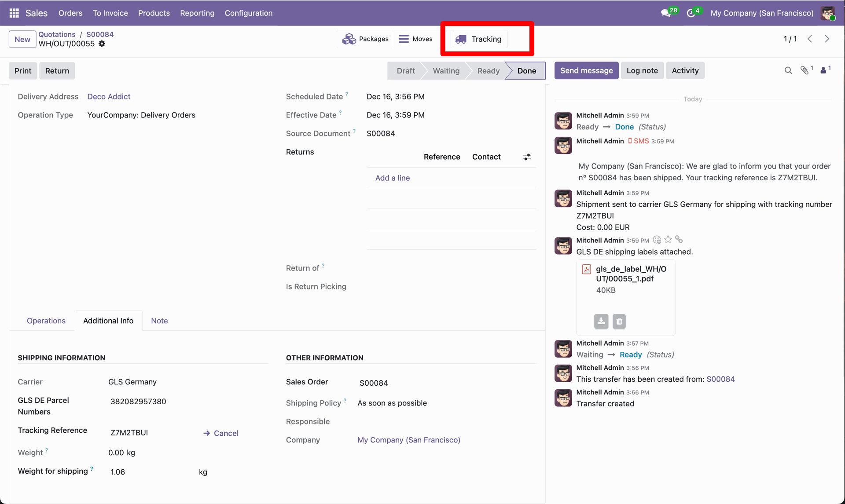Open the Moves smart button
This screenshot has height=504, width=845.
click(415, 39)
